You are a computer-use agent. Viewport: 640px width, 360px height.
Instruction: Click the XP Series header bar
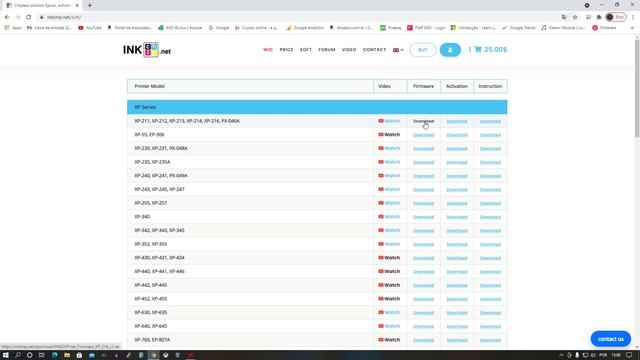pos(317,107)
